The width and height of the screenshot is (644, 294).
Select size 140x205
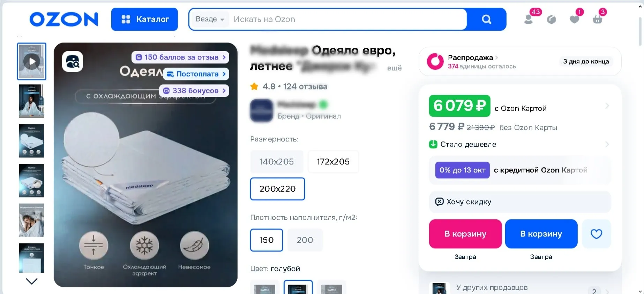[276, 162]
